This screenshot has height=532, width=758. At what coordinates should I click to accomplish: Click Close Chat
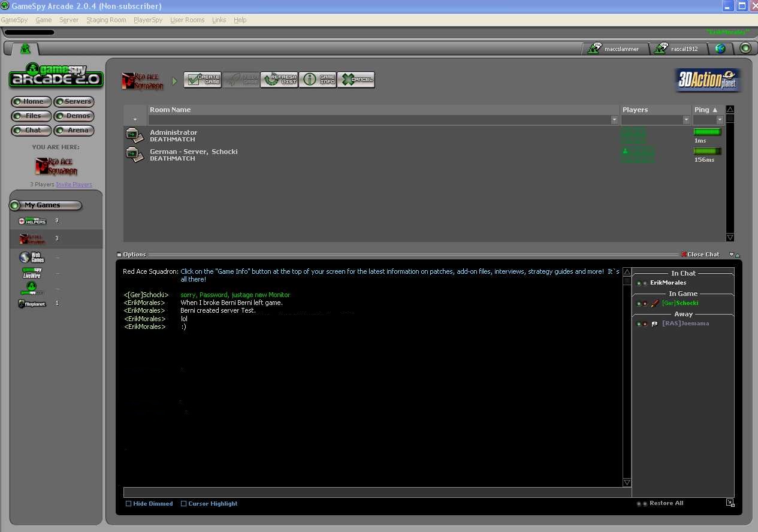click(x=700, y=255)
